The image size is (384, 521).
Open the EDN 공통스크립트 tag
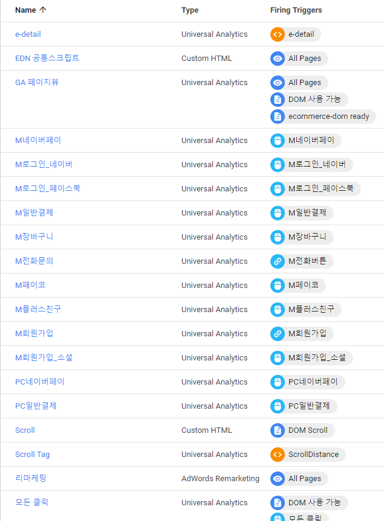pos(47,58)
